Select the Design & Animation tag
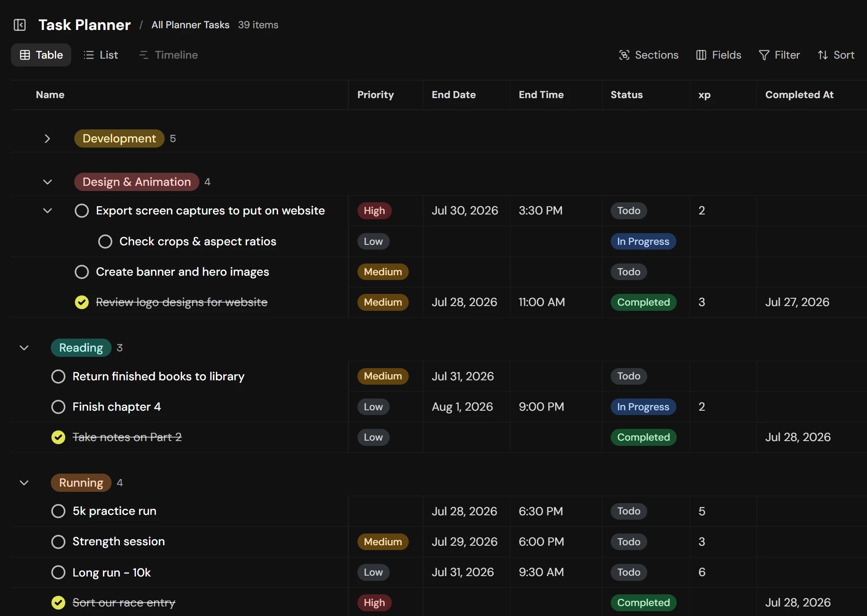Screen dimensions: 867x616 point(137,182)
